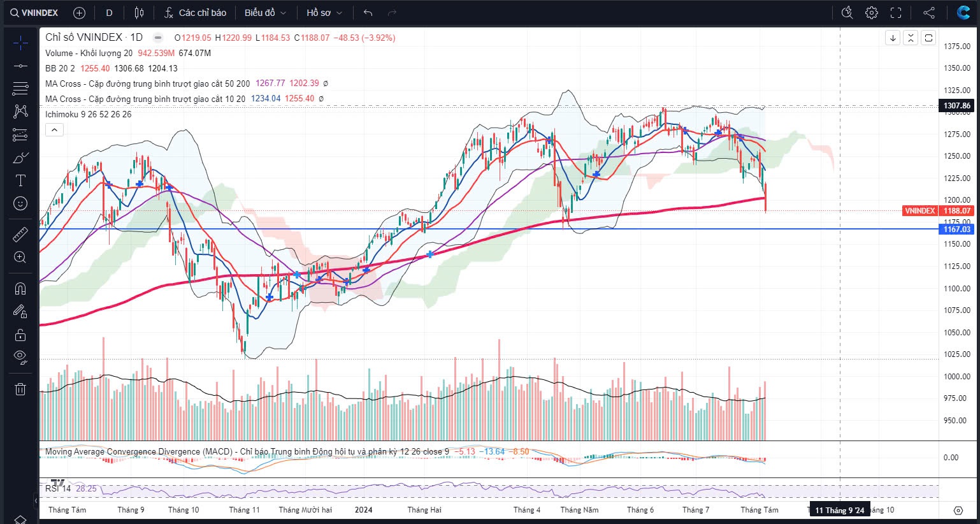Maximize the main chart pane
This screenshot has width=980, height=524.
tap(928, 38)
